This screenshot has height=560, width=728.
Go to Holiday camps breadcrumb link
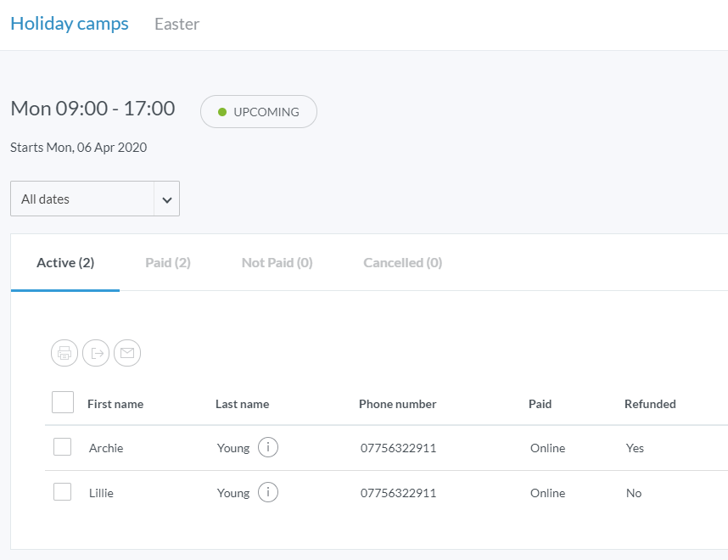pyautogui.click(x=70, y=24)
